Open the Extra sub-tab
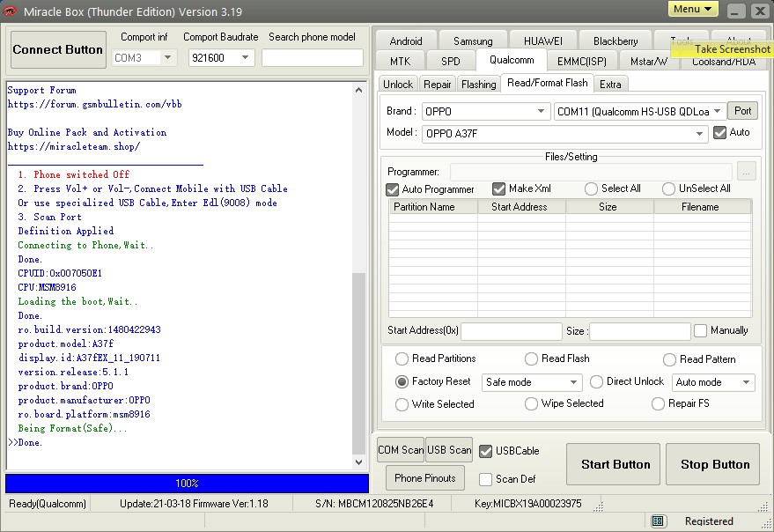The width and height of the screenshot is (774, 532). (x=610, y=85)
